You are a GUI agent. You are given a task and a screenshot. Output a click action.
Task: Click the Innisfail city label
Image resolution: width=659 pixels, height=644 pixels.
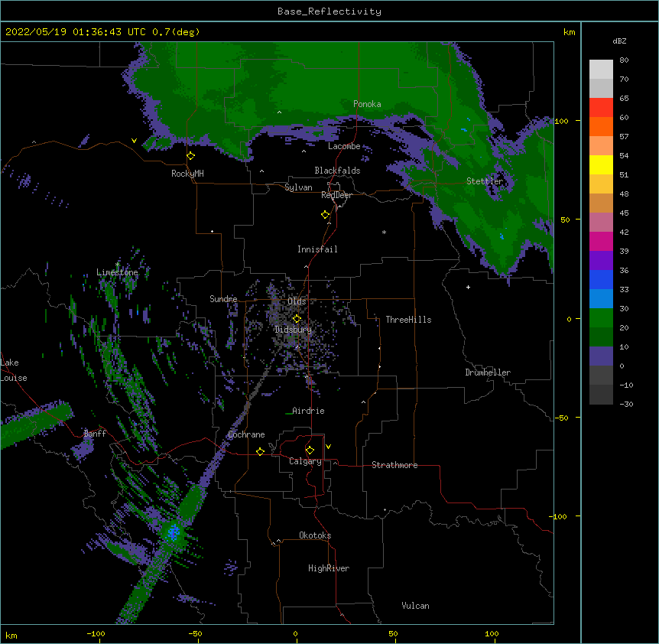tap(317, 249)
